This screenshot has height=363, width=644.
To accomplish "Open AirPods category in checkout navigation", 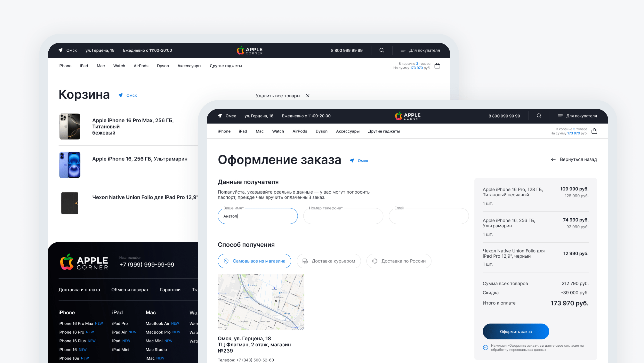I will pos(300,131).
